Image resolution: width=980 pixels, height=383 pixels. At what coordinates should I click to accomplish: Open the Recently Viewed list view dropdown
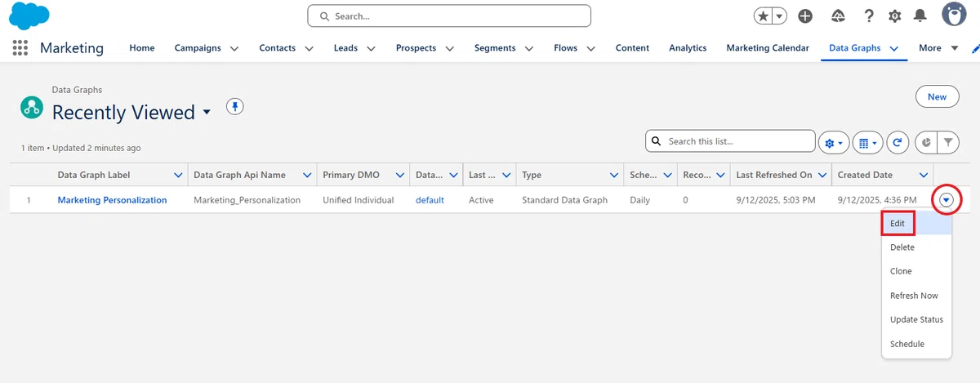pos(207,112)
